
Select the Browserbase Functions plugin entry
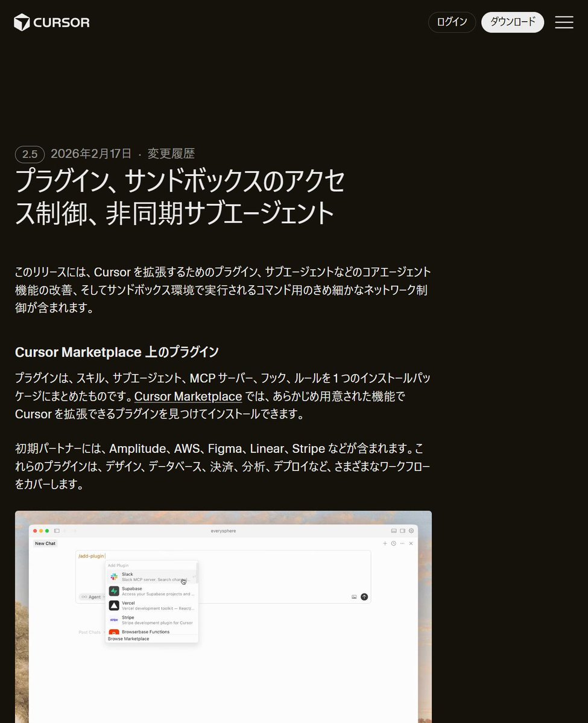pos(152,632)
